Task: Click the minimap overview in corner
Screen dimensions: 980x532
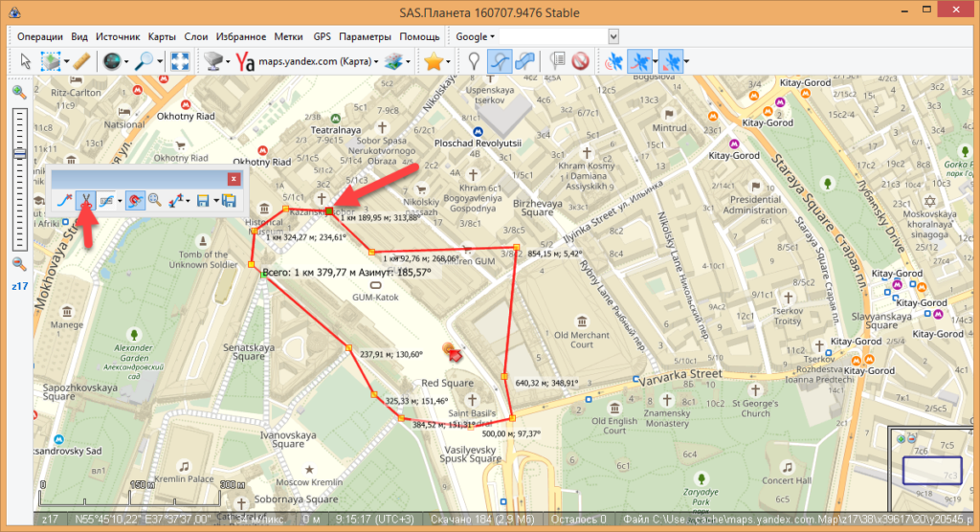Action: pos(931,468)
